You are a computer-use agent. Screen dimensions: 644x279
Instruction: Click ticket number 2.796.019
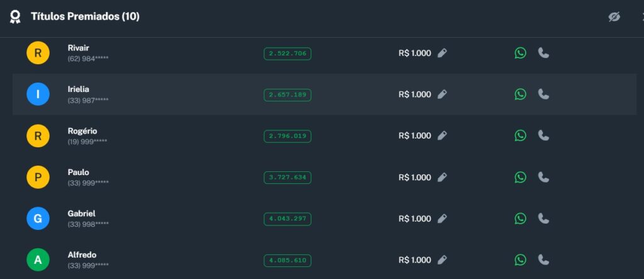287,136
